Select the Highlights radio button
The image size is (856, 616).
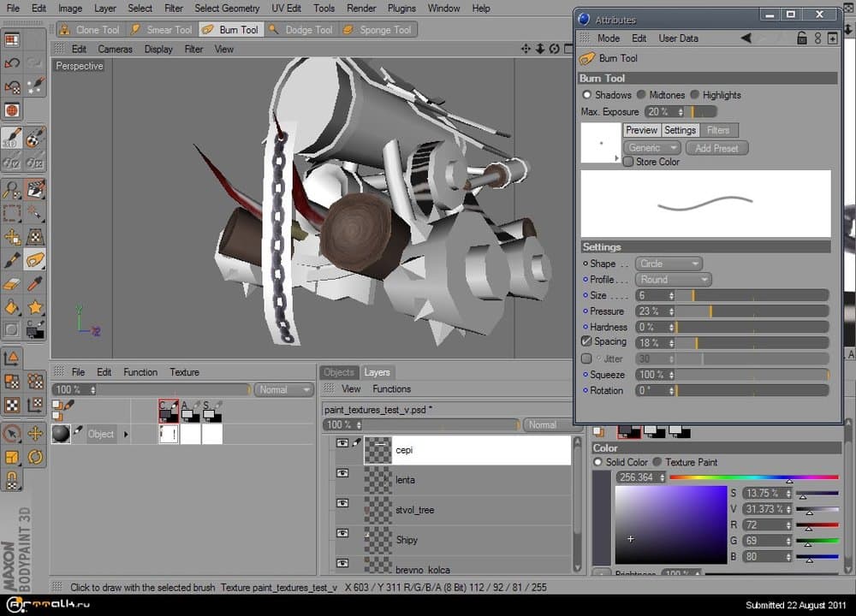tap(694, 95)
